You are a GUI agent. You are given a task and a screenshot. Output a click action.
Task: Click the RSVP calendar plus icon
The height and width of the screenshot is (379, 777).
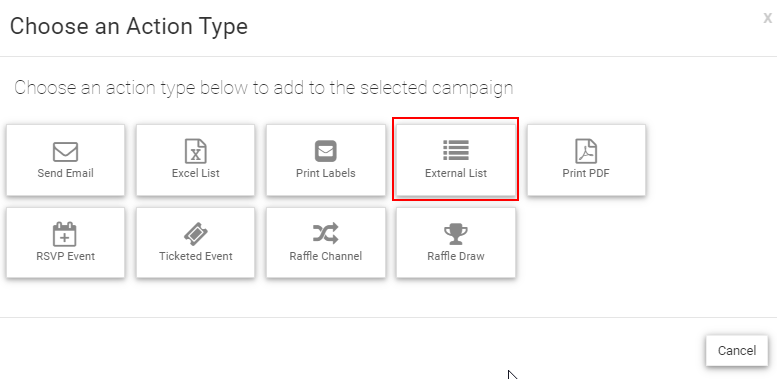tap(65, 234)
